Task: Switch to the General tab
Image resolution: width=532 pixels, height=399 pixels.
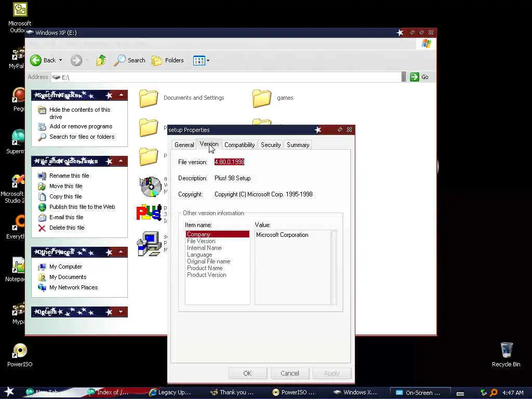Action: 184,145
